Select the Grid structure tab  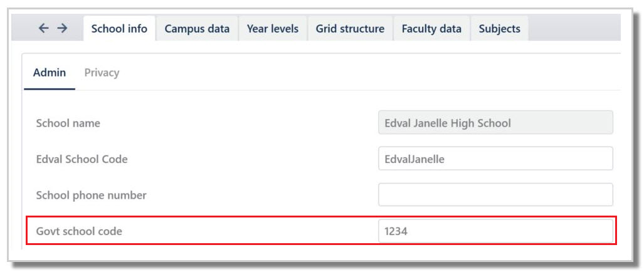pos(350,29)
